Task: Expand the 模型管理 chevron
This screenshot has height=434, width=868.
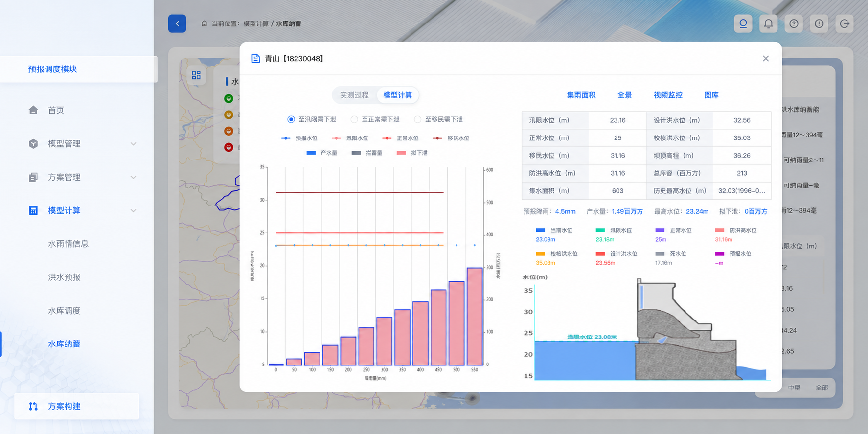Action: [133, 144]
